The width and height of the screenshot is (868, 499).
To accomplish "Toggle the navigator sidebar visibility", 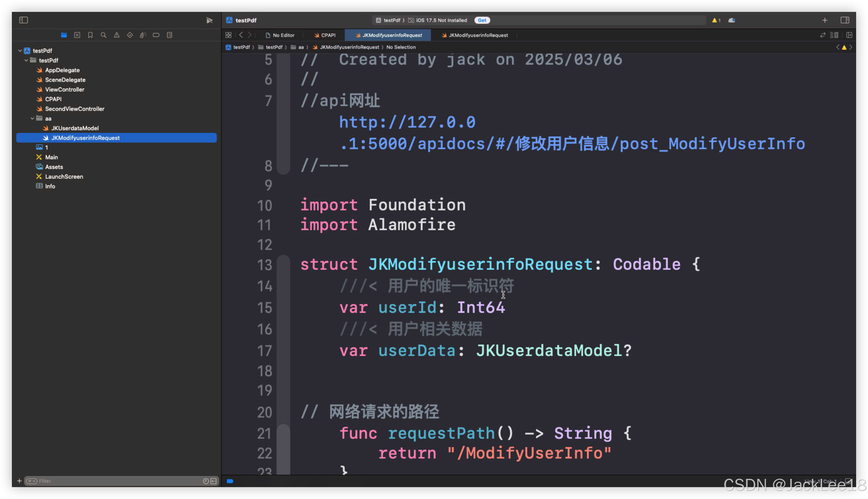I will (x=23, y=20).
